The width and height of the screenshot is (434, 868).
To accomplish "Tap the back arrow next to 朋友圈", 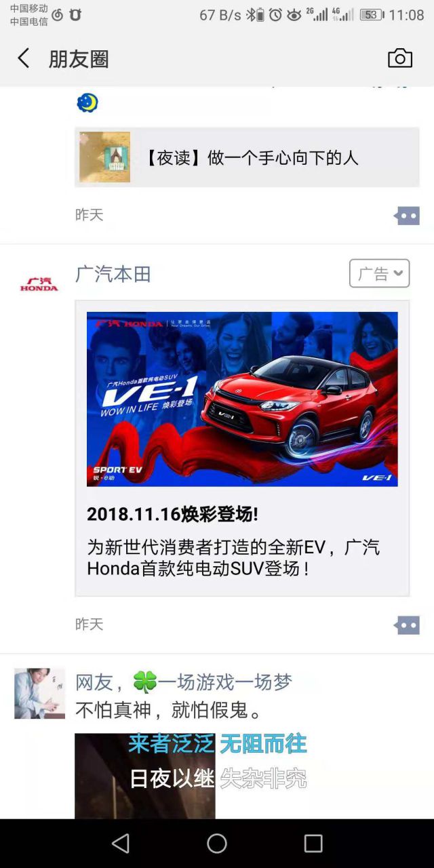I will pyautogui.click(x=23, y=58).
